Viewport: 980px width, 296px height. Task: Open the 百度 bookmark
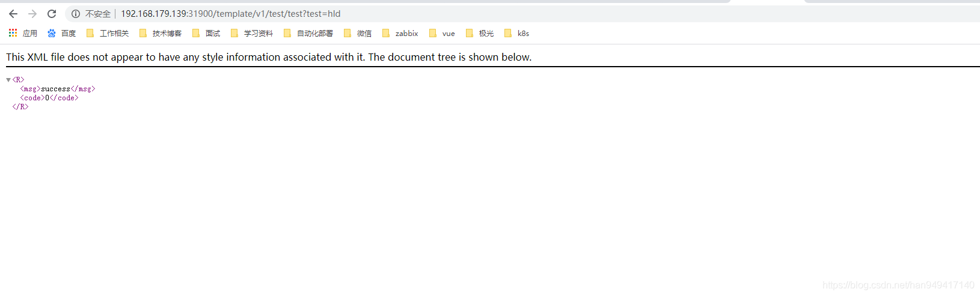[62, 34]
